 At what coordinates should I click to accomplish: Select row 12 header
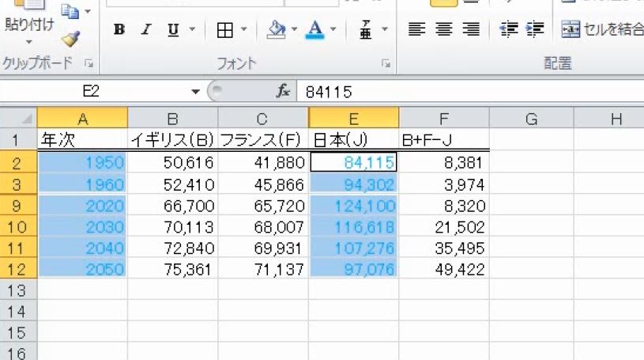pos(18,269)
